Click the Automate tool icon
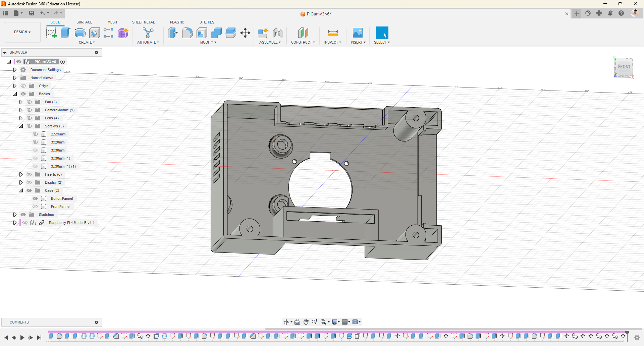Image resolution: width=644 pixels, height=346 pixels. (x=148, y=33)
